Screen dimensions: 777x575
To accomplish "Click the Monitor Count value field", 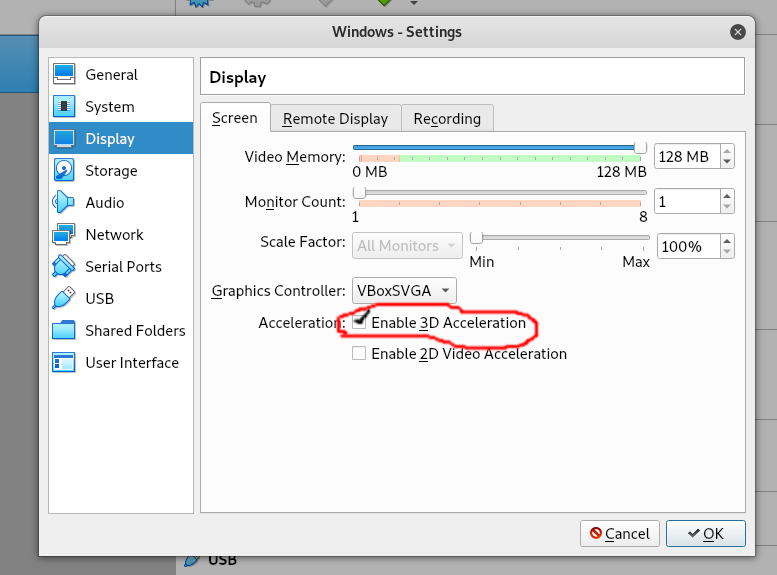I will coord(687,201).
